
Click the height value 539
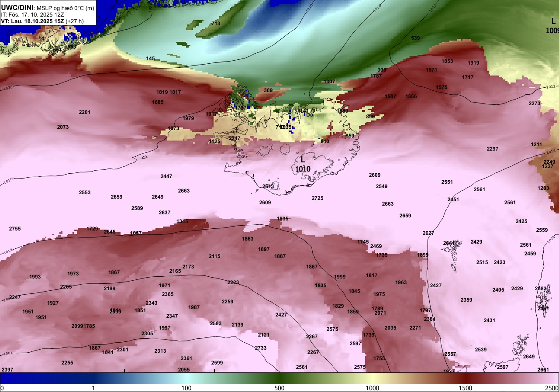[415, 38]
